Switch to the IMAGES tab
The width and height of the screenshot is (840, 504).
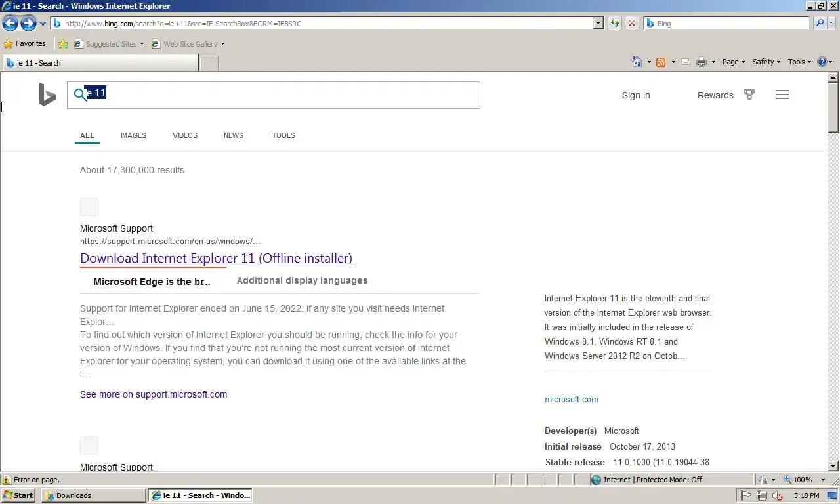pos(133,135)
